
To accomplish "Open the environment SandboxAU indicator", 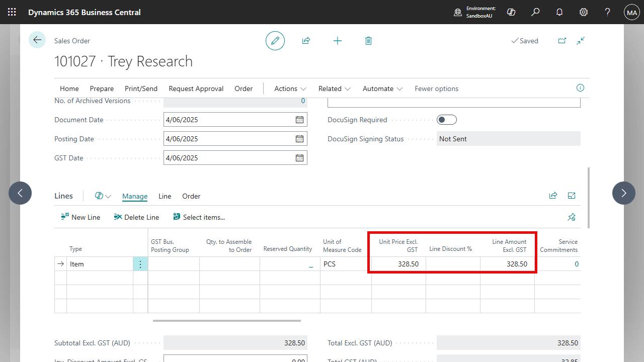I will [x=475, y=12].
